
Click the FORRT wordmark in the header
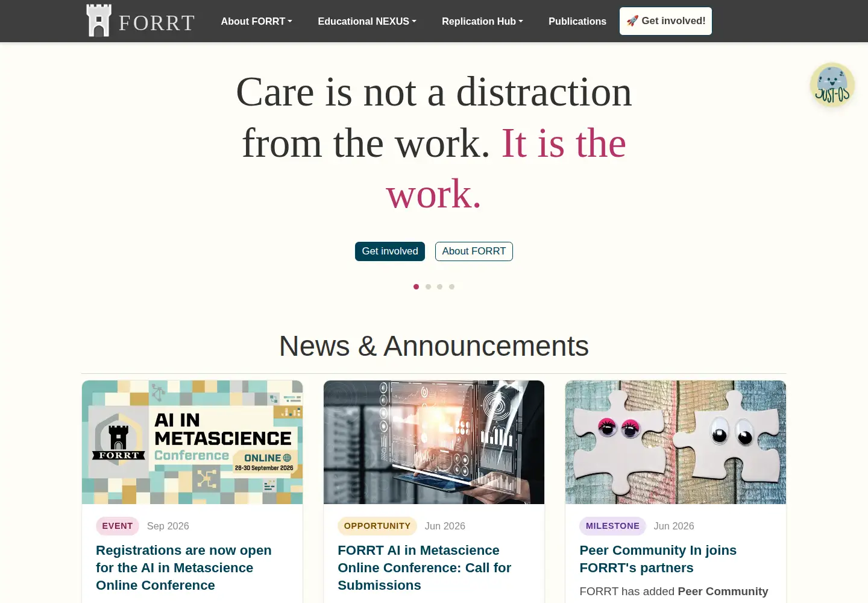pyautogui.click(x=157, y=23)
